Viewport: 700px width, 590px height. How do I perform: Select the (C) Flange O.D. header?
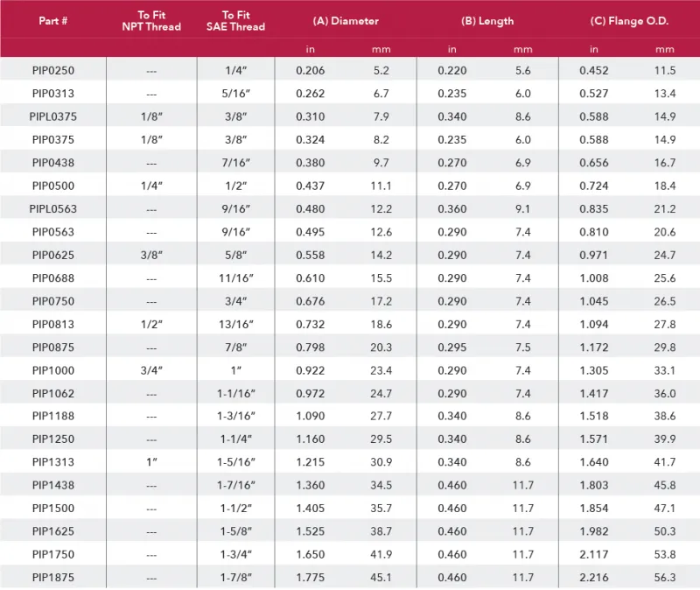[x=629, y=20]
